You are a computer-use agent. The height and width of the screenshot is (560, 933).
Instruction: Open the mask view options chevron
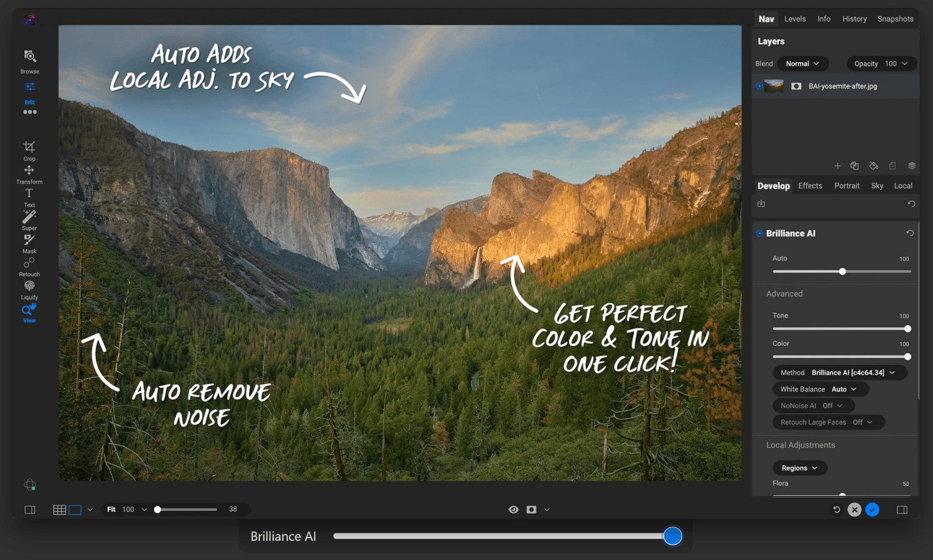tap(547, 510)
